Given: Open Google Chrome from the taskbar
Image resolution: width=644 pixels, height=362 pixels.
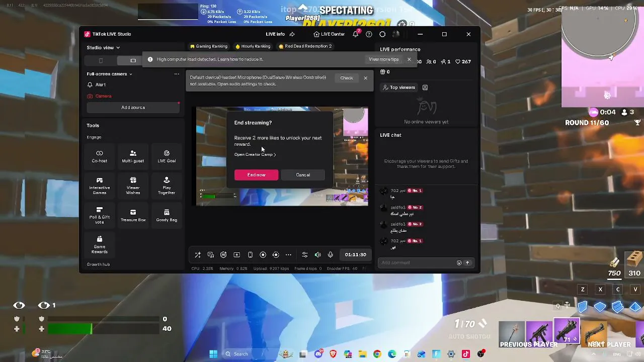Looking at the screenshot, I should [x=377, y=354].
